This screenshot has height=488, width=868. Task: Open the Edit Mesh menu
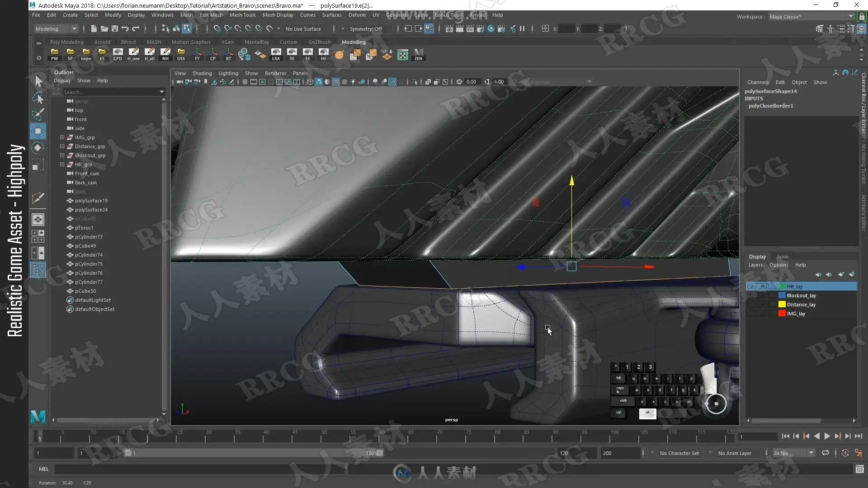click(211, 15)
